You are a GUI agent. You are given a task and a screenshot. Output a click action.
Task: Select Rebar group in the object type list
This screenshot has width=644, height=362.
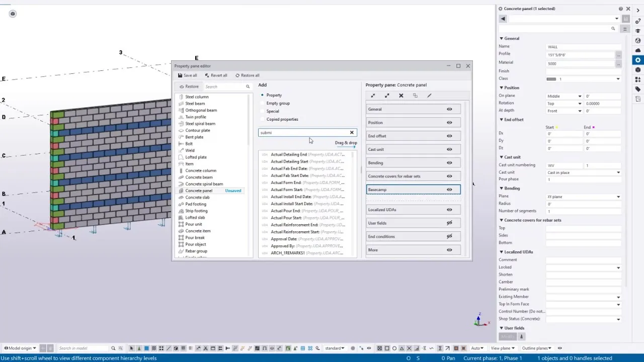pyautogui.click(x=196, y=251)
